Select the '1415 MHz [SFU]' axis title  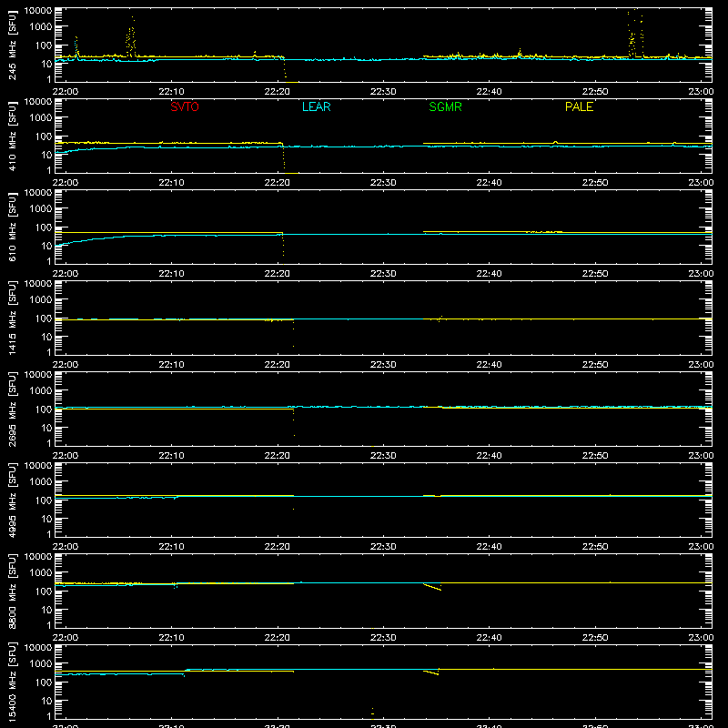click(x=12, y=318)
